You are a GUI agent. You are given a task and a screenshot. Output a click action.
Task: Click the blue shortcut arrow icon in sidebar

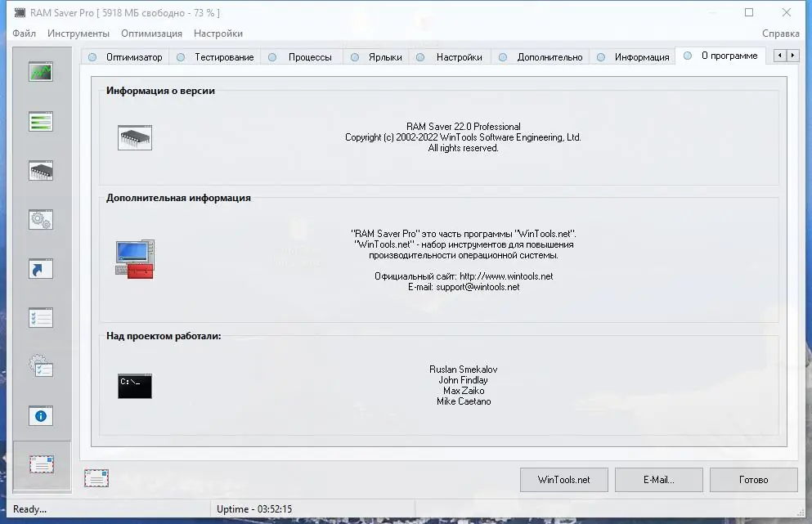tap(41, 268)
